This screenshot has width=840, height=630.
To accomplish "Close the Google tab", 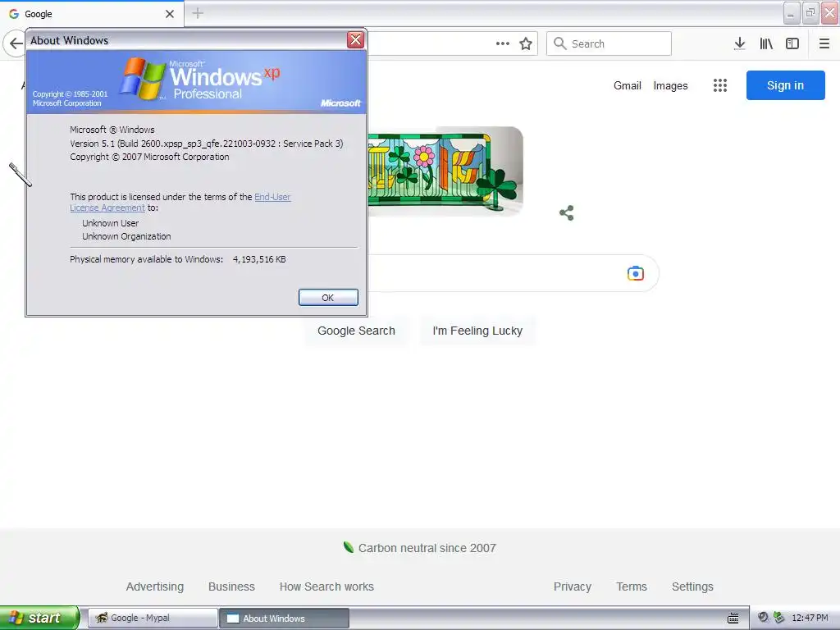I will tap(170, 14).
